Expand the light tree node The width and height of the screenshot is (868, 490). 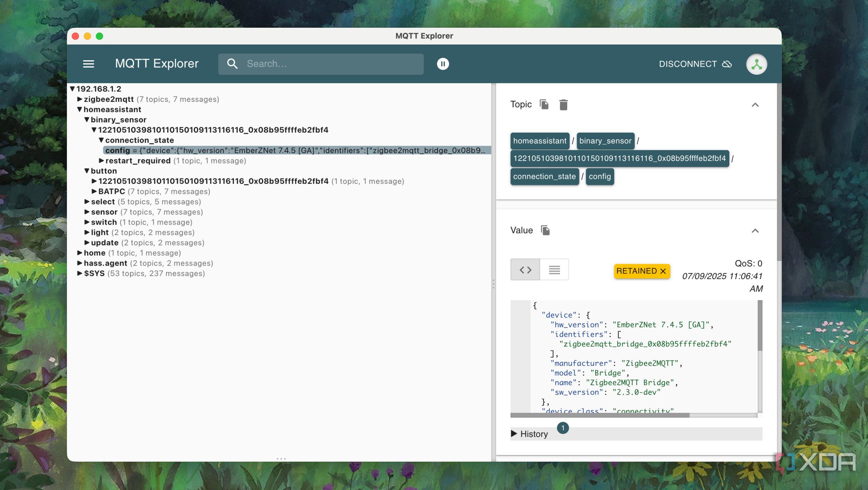pos(87,232)
